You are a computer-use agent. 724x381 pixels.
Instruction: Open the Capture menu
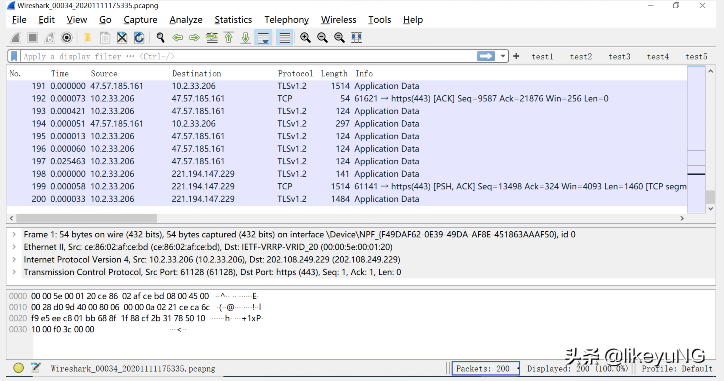[140, 20]
